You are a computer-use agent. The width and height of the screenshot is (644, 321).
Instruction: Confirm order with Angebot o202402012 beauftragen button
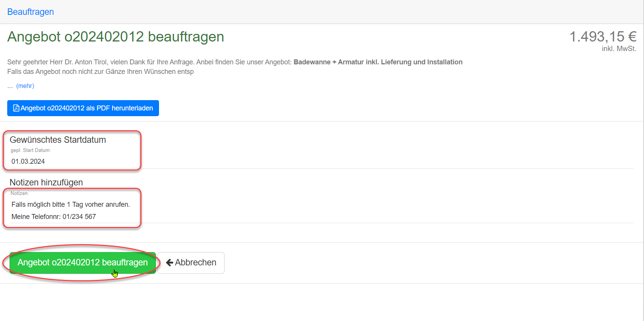(83, 263)
